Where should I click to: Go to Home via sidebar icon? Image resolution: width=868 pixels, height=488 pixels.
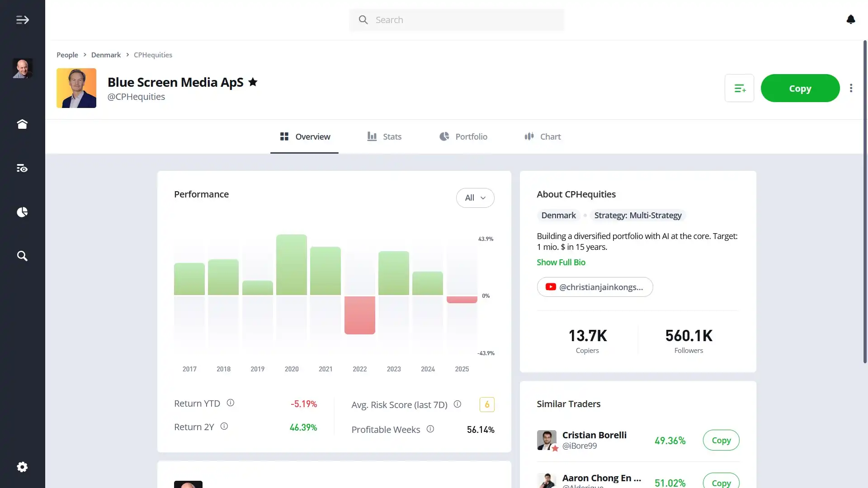pos(22,124)
